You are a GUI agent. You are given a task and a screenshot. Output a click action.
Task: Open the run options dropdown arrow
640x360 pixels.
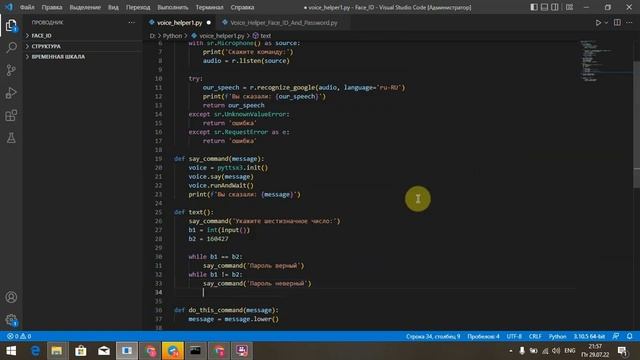(606, 23)
